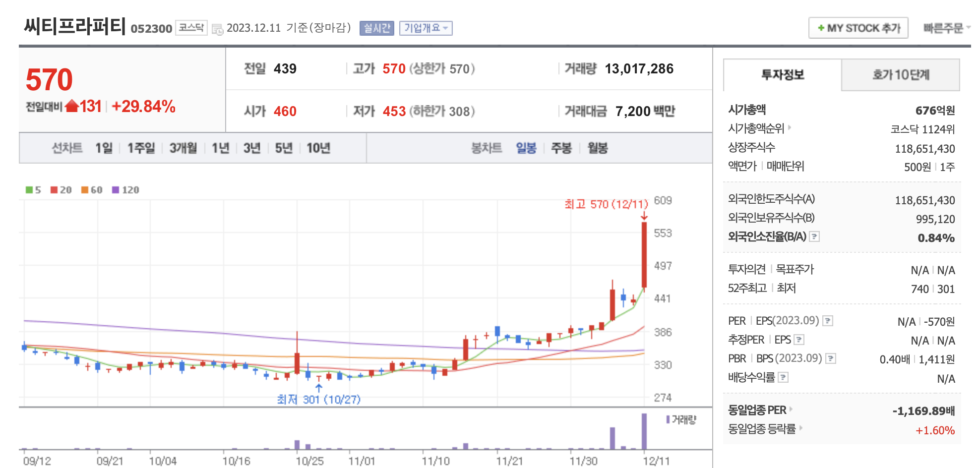Open help icon next to 배당수익률
Viewport: 980px width, 468px height.
(784, 377)
